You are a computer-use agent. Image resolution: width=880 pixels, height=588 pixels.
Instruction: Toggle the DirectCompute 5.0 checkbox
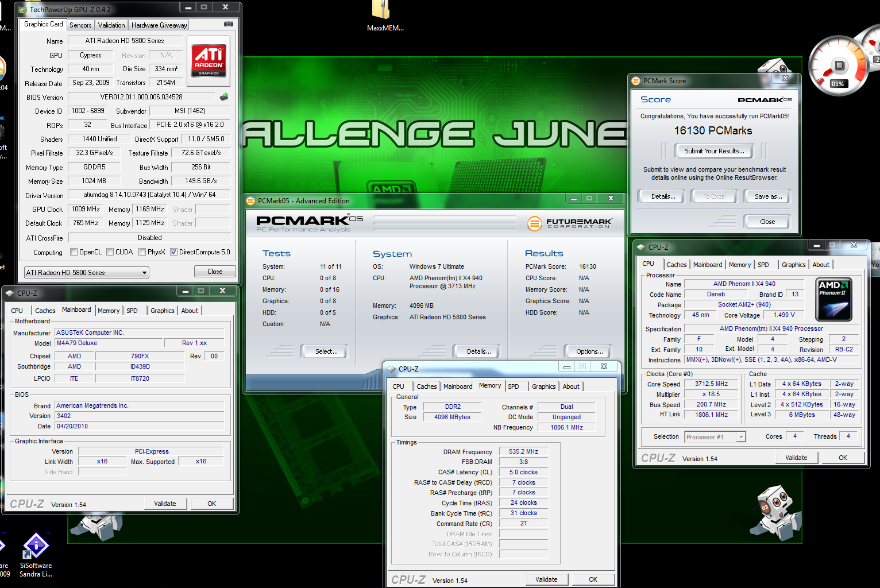173,252
